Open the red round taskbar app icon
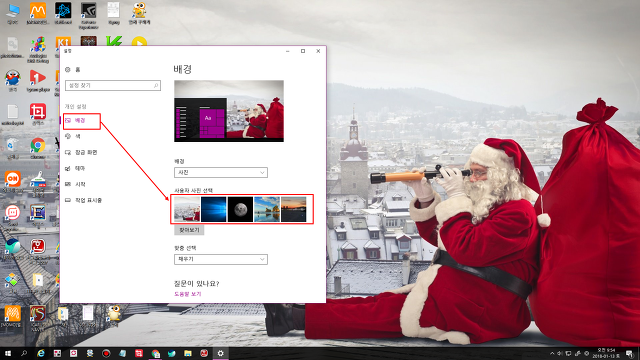 pyautogui.click(x=204, y=353)
